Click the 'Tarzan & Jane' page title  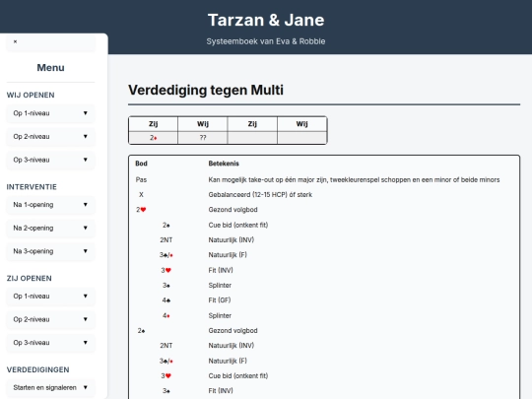pos(266,20)
